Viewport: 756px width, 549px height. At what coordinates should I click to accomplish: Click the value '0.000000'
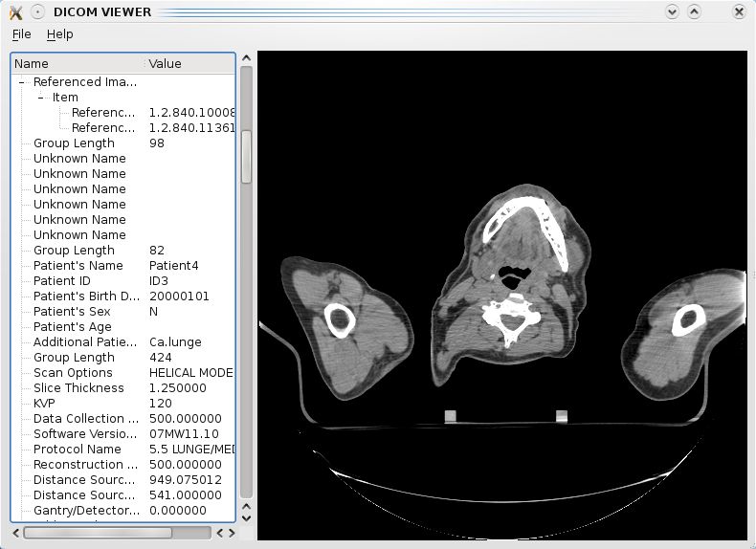coord(177,511)
